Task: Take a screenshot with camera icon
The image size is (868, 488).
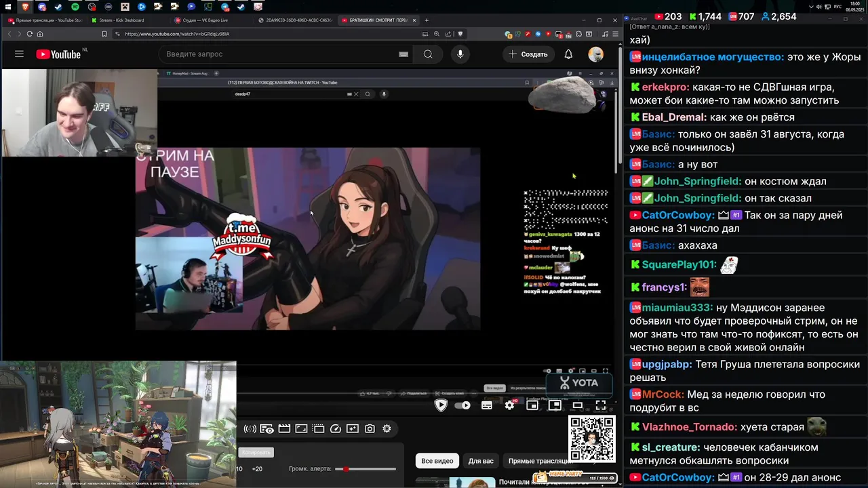Action: (370, 428)
